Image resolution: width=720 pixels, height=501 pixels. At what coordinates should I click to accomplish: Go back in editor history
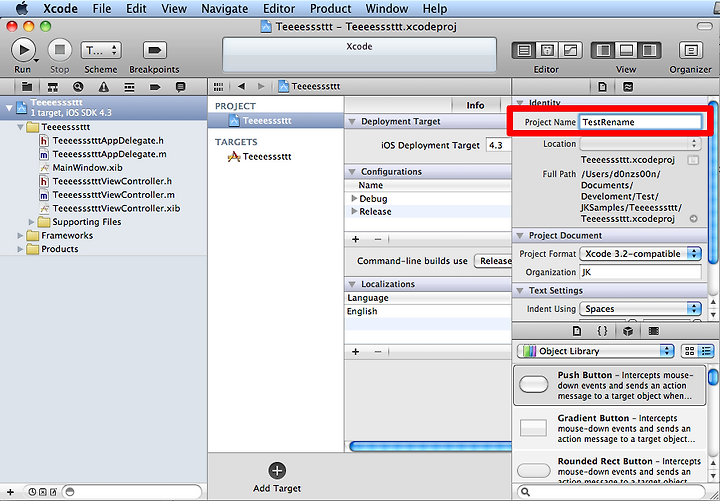click(x=242, y=86)
